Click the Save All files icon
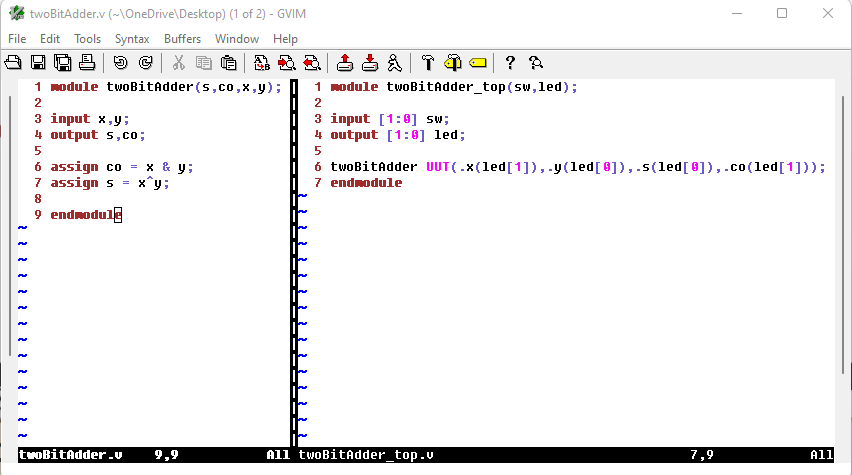 (x=62, y=63)
